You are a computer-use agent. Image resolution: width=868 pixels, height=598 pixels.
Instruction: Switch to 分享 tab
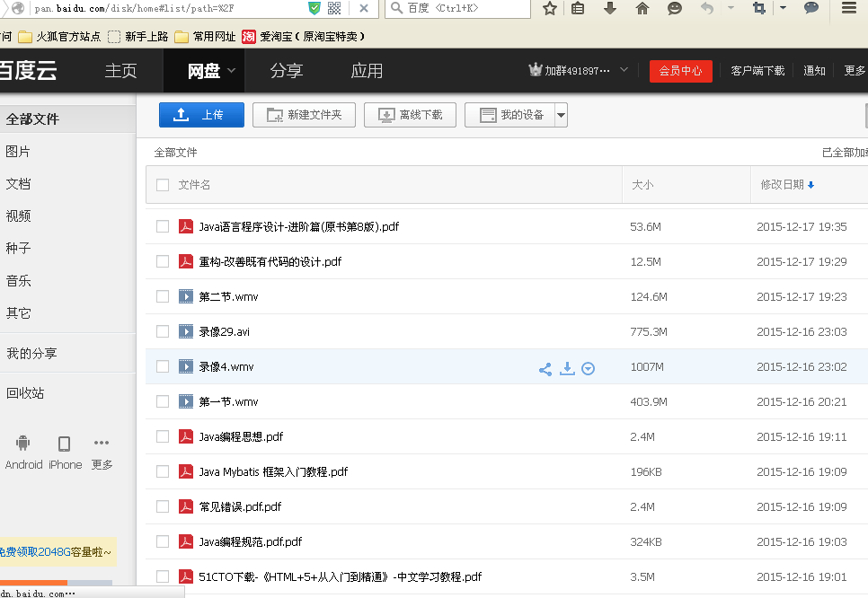tap(287, 71)
